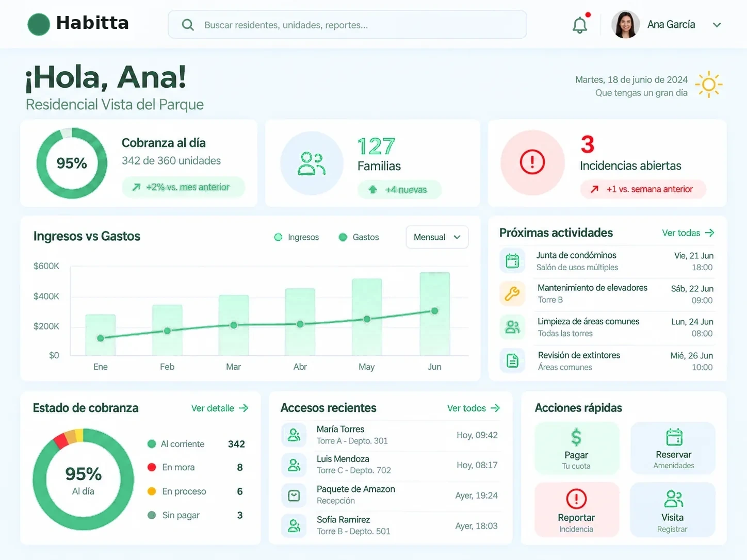
Task: Click the sun weather icon
Action: [x=709, y=84]
